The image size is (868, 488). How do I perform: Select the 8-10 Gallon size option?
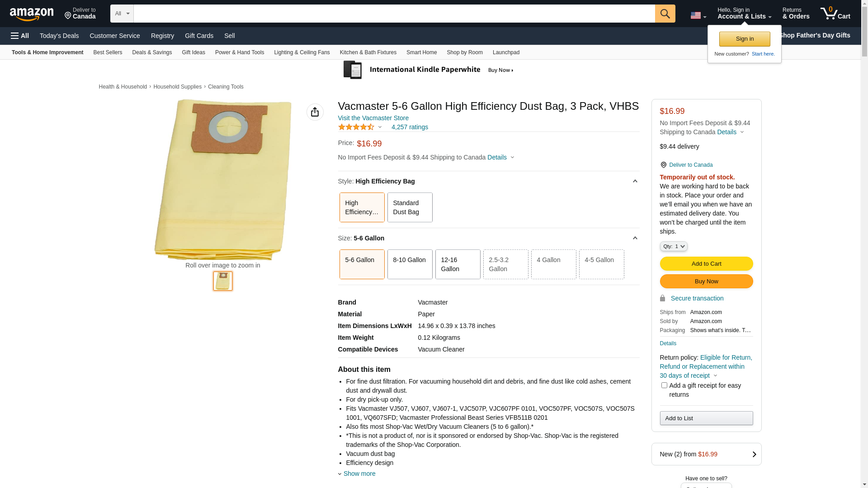point(410,264)
